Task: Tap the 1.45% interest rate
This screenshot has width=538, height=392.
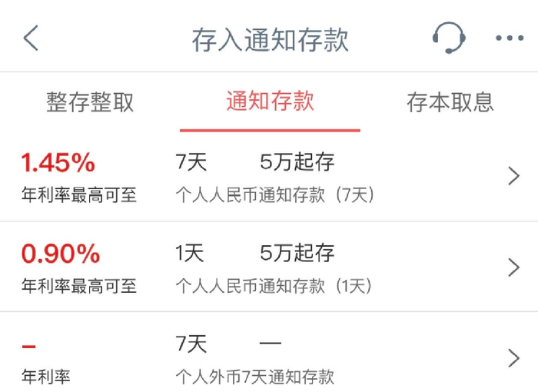Action: (x=58, y=162)
